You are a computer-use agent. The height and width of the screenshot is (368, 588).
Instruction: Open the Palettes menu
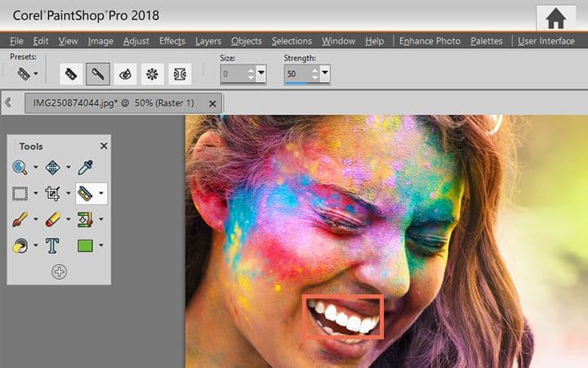click(487, 41)
